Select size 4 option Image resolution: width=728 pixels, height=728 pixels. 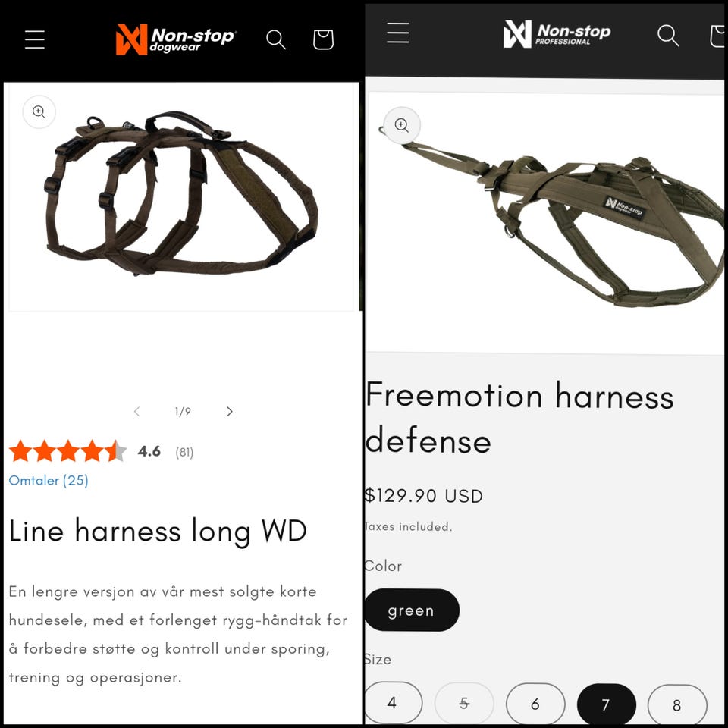click(x=393, y=702)
